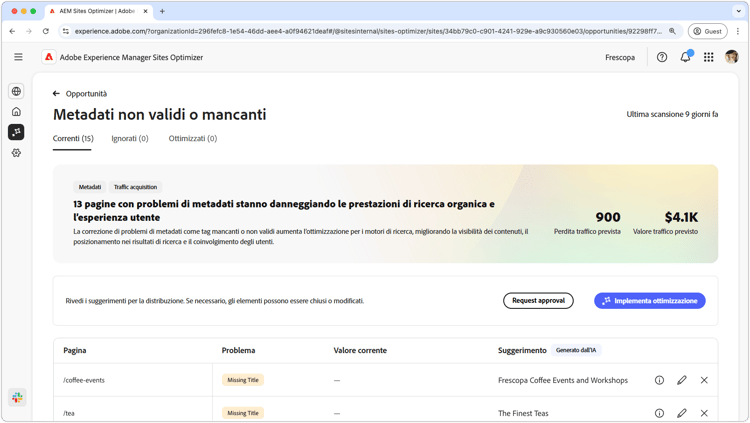Click the Suggerimento column header
Image resolution: width=750 pixels, height=423 pixels.
point(522,350)
